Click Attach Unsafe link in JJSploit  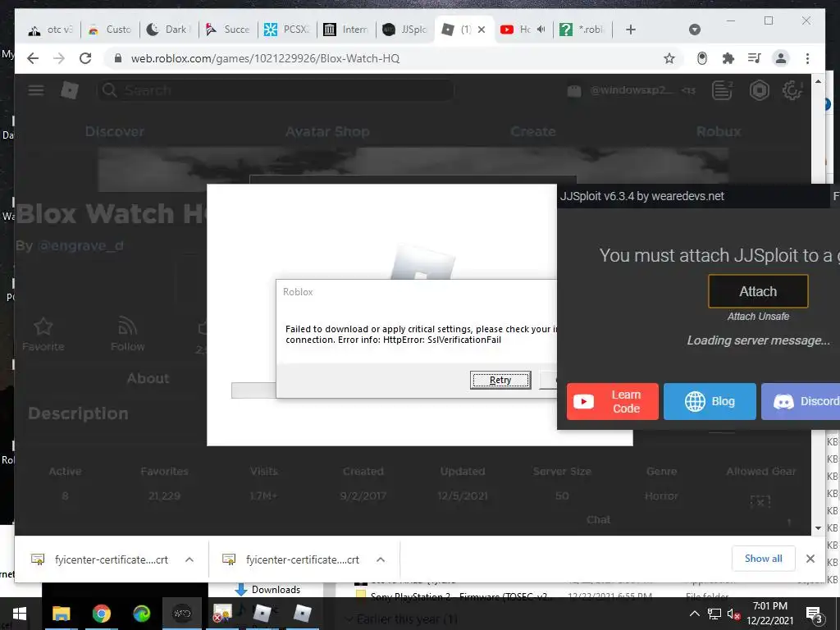(758, 317)
